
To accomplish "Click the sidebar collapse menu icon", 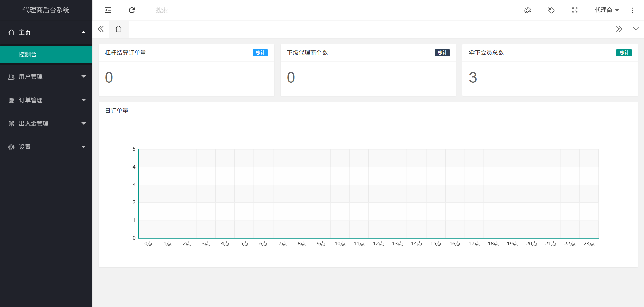I will [108, 10].
